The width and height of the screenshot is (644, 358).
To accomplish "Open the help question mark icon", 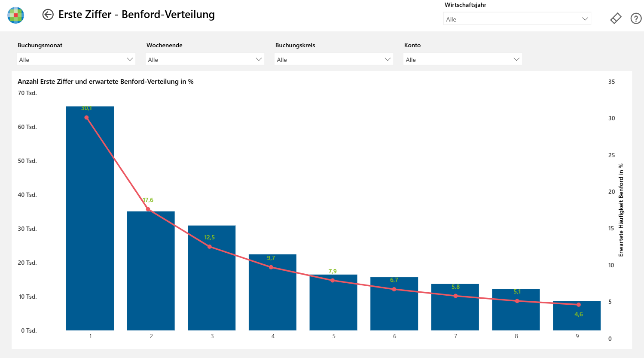I will click(636, 18).
